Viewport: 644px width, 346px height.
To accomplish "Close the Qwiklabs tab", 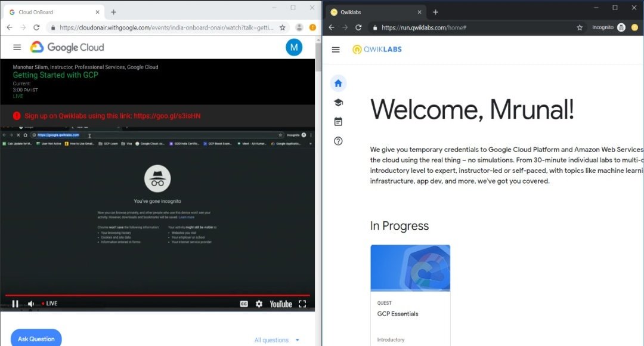I will tap(419, 13).
